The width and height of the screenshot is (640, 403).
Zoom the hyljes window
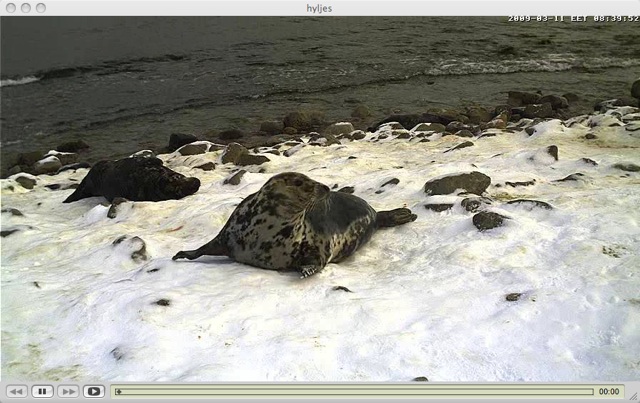(41, 8)
